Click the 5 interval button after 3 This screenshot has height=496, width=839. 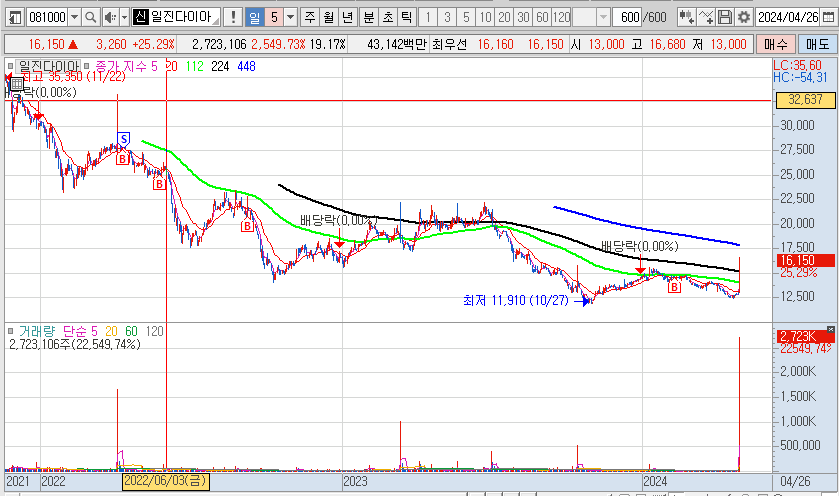click(x=466, y=18)
